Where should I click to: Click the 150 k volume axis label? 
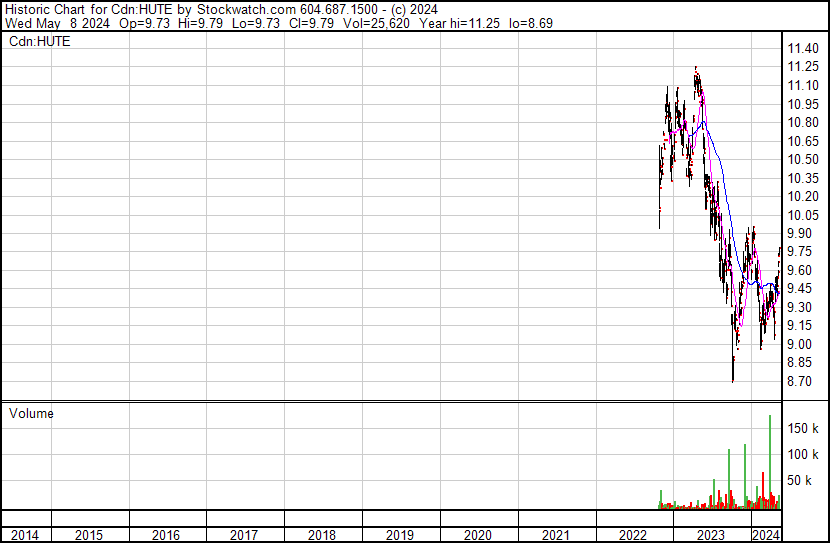[803, 428]
